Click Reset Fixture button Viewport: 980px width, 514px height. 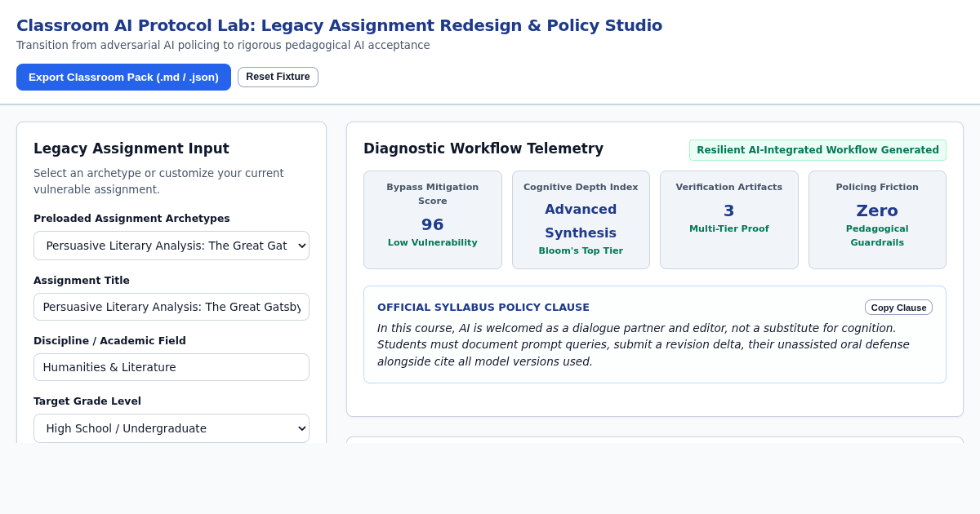(x=278, y=77)
